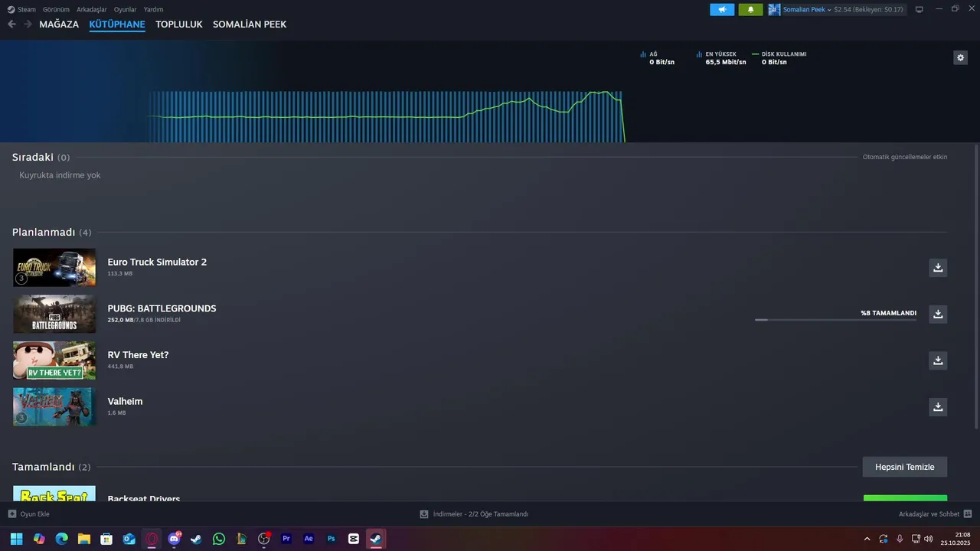Open Steam announcements megaphone
980x551 pixels.
click(x=722, y=9)
